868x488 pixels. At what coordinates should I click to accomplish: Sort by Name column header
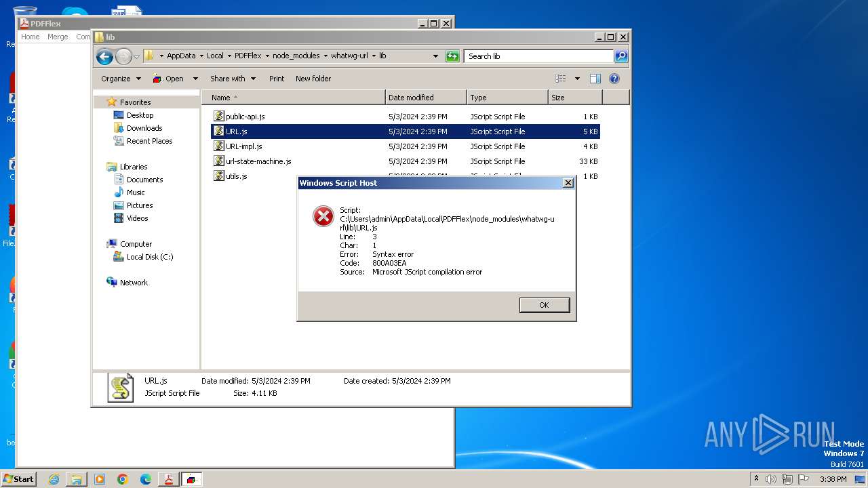(x=293, y=98)
